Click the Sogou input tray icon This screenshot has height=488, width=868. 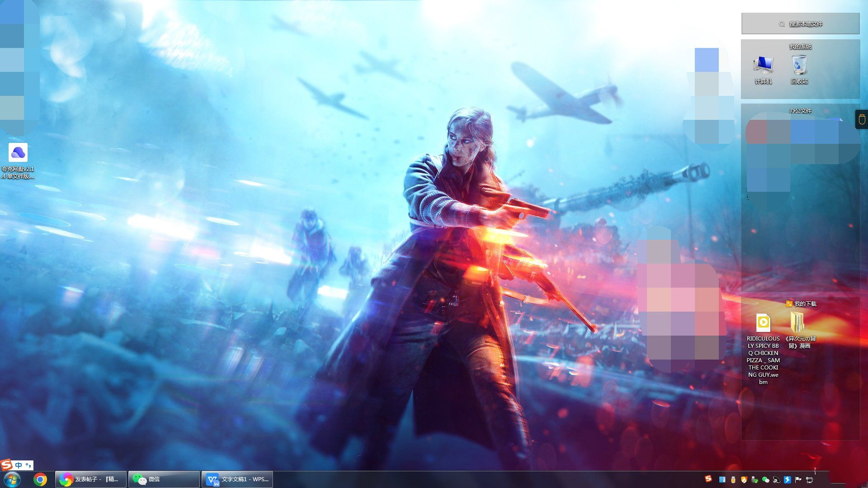point(708,479)
